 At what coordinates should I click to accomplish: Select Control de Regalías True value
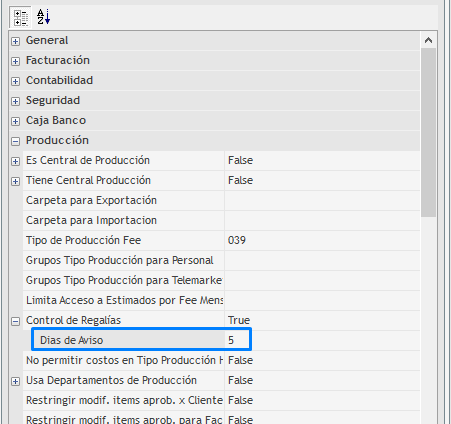322,320
